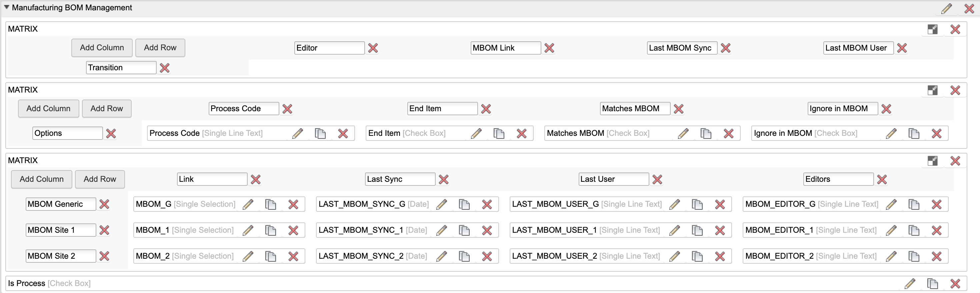The image size is (980, 293).
Task: Duplicate the LAST_MBOM_SYNC_1 date field
Action: pos(464,230)
